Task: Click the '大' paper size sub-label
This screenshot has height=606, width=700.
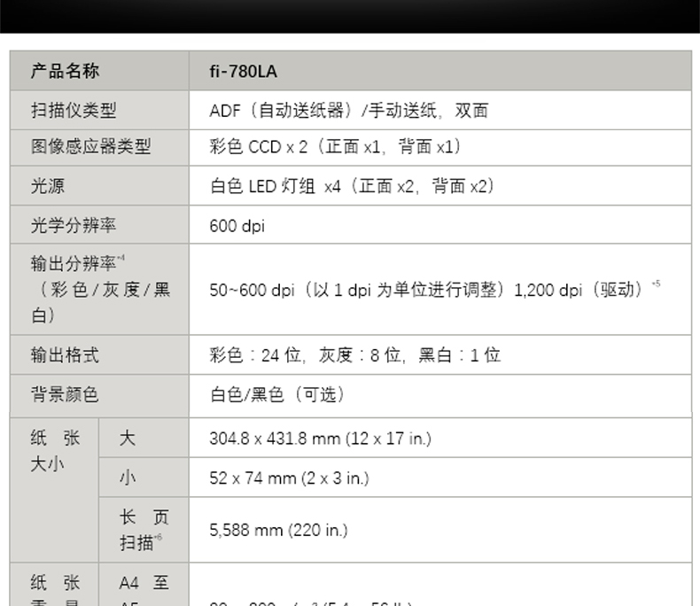Action: coord(128,438)
